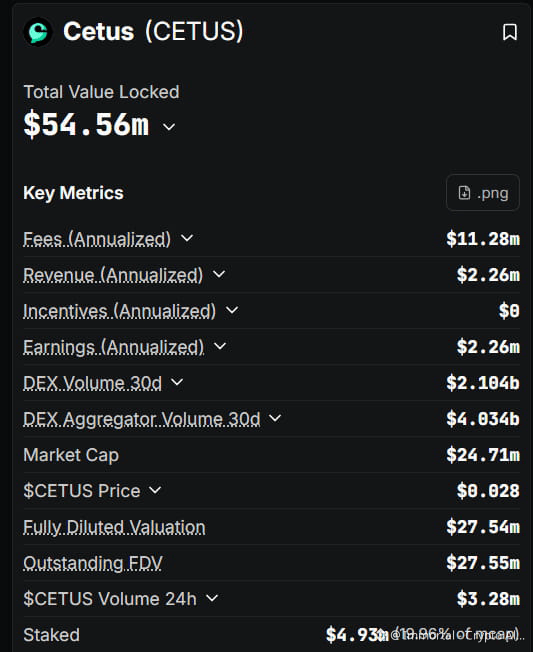Click the Fees (Annualized) label
Image resolution: width=533 pixels, height=652 pixels.
97,239
